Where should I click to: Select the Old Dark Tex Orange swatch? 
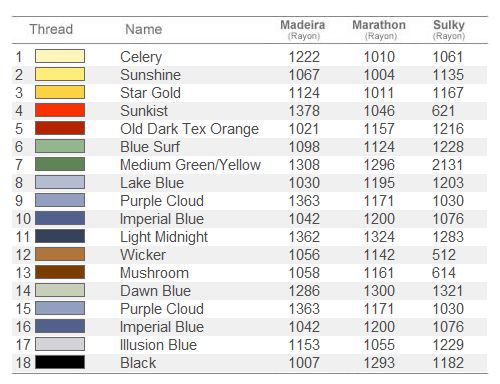60,128
